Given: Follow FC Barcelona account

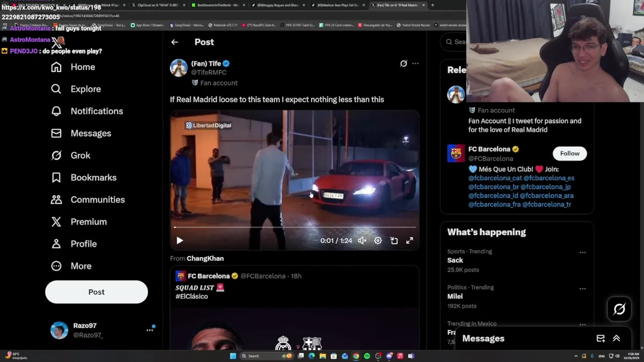Looking at the screenshot, I should point(570,153).
